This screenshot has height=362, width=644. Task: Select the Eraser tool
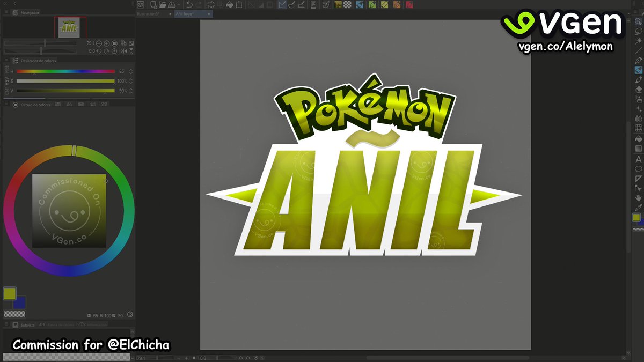point(639,89)
